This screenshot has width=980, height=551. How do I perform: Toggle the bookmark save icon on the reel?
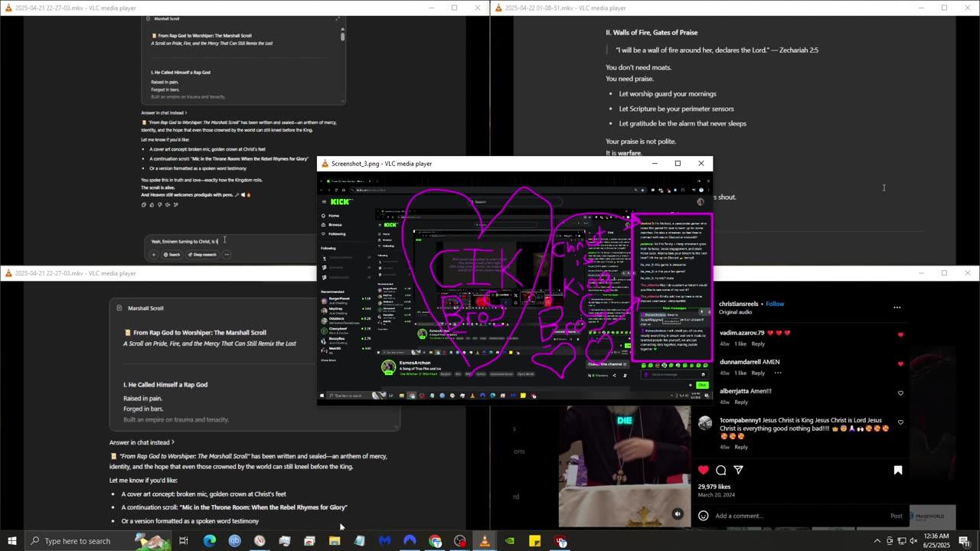point(898,470)
